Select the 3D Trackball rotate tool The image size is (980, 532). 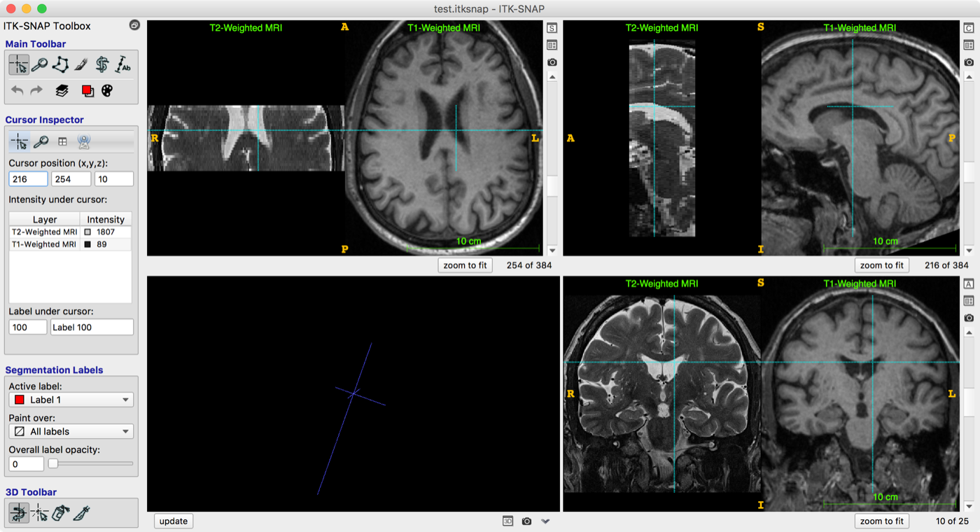(19, 514)
